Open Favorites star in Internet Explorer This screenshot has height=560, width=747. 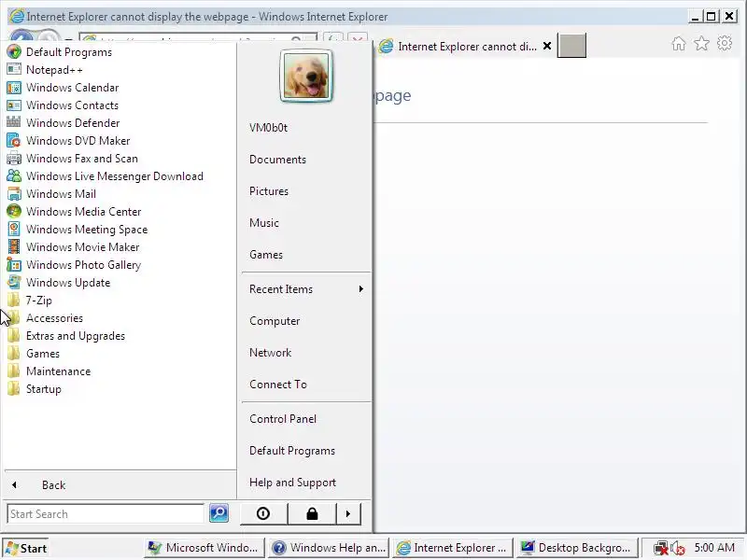coord(701,43)
